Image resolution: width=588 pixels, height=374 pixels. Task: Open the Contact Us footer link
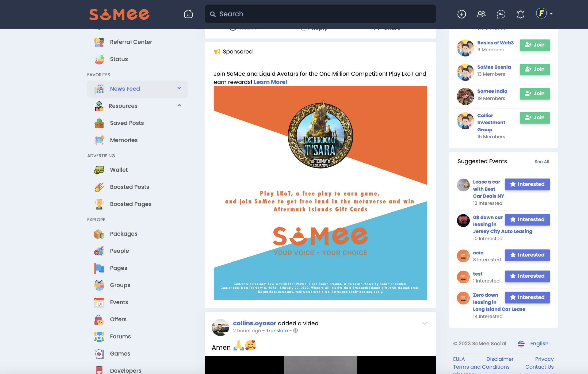click(x=539, y=367)
